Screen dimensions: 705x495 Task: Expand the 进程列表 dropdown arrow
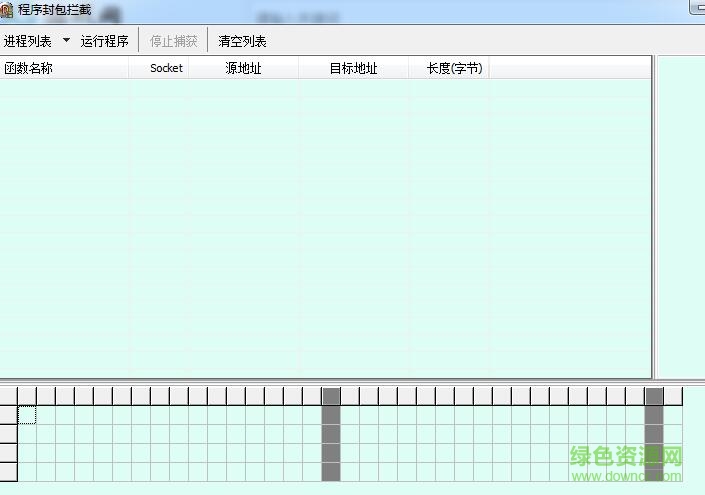(66, 40)
